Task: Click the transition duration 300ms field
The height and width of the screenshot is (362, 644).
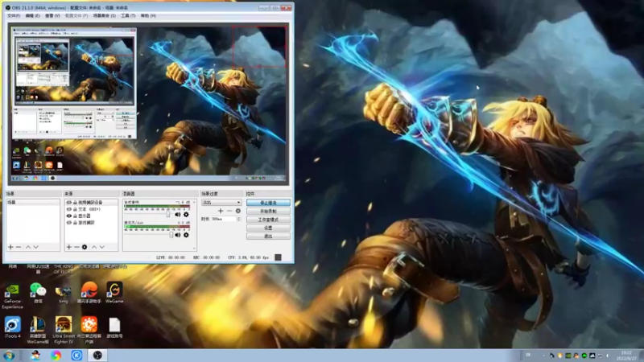Action: coord(224,219)
